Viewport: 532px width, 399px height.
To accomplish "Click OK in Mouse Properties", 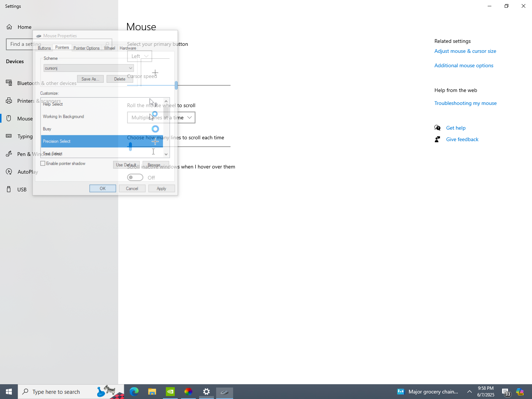I will [x=103, y=188].
